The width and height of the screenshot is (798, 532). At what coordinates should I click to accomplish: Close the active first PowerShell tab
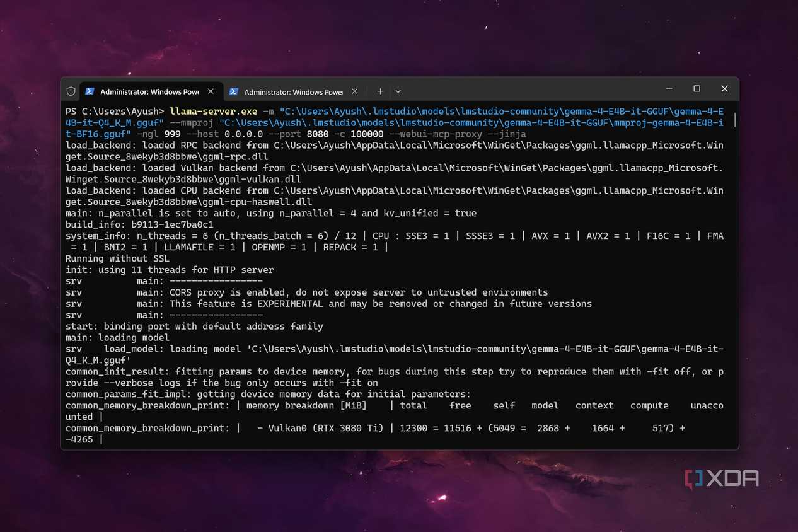tap(211, 91)
